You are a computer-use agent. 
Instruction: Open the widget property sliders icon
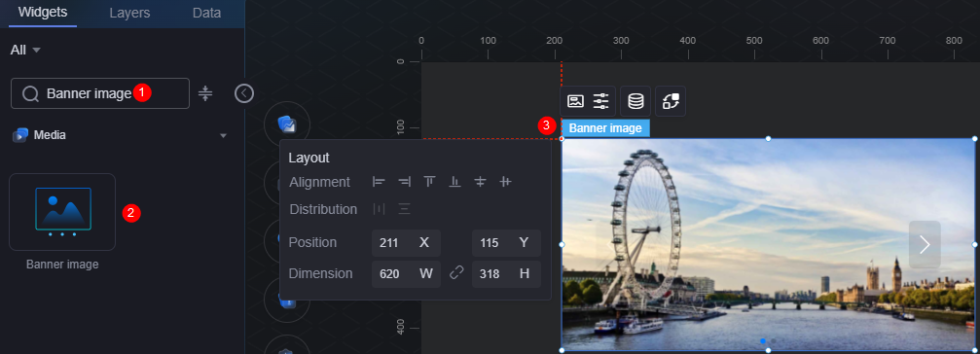point(600,101)
